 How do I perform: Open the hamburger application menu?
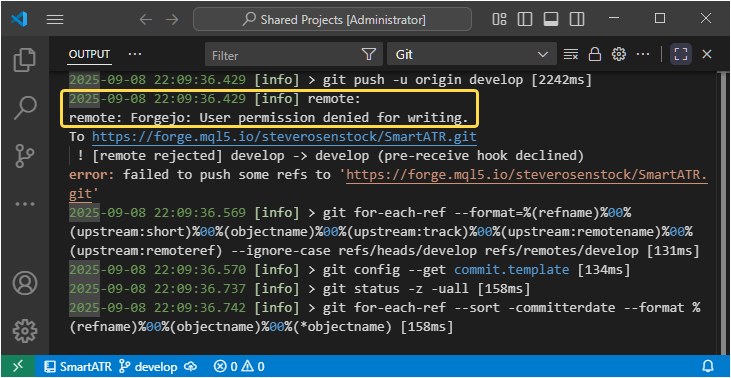tap(55, 19)
